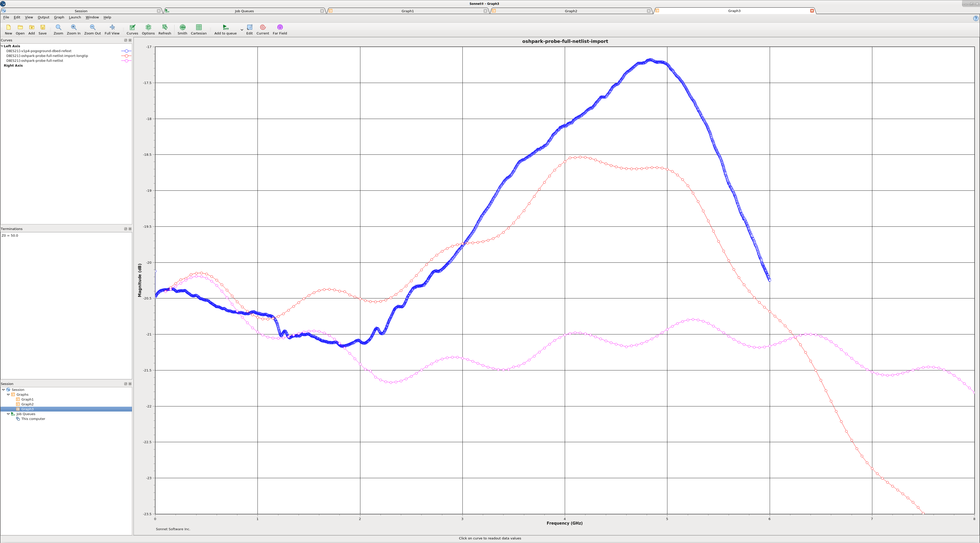Viewport: 980px width, 543px height.
Task: Select oshpark-probe-full-netlist curve entry
Action: coord(35,61)
